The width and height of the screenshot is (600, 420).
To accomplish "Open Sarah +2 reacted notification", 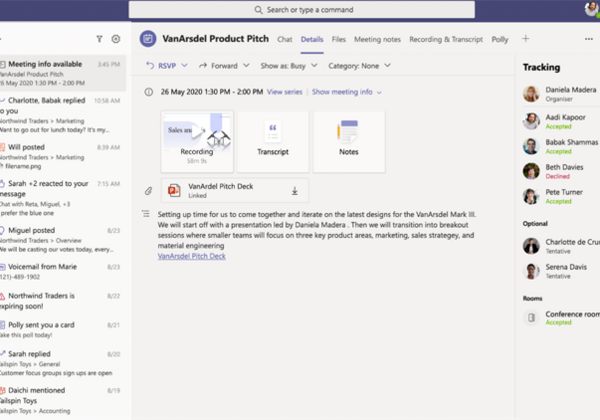I will [x=62, y=198].
